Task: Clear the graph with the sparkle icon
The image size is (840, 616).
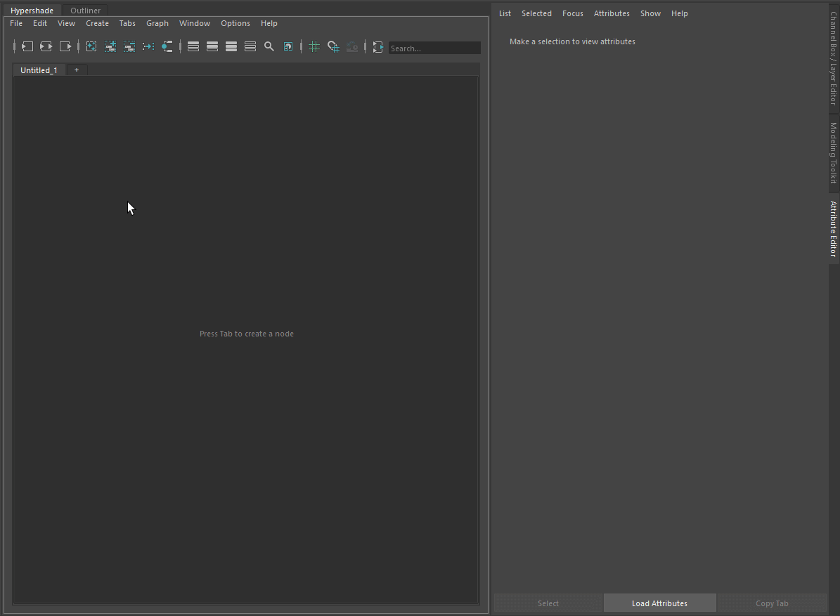Action: click(x=91, y=47)
